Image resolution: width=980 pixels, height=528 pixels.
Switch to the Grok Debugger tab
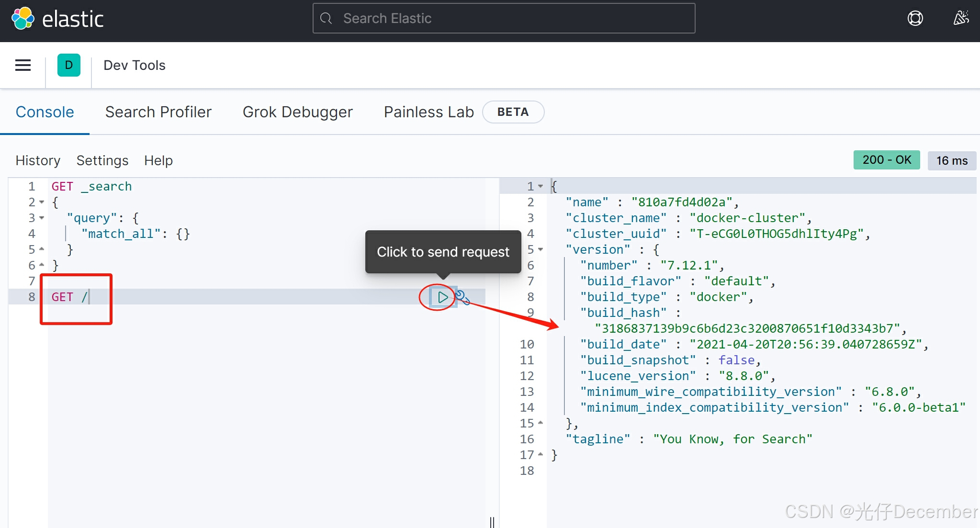pyautogui.click(x=297, y=112)
